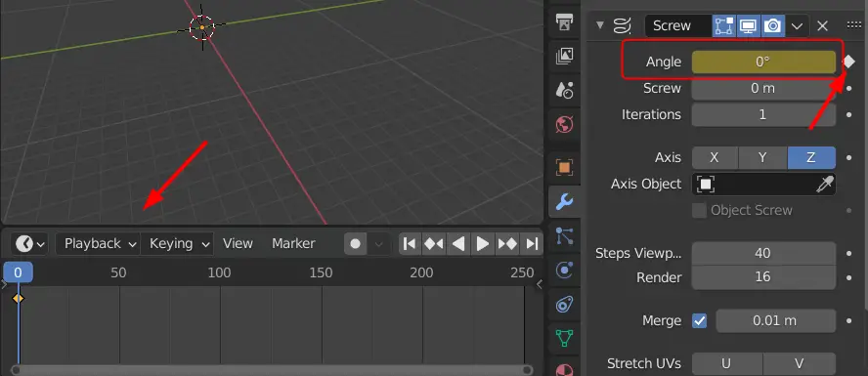Screen dimensions: 868x376
Task: Select the keyframe diamond at frame 0
Action: pos(19,299)
